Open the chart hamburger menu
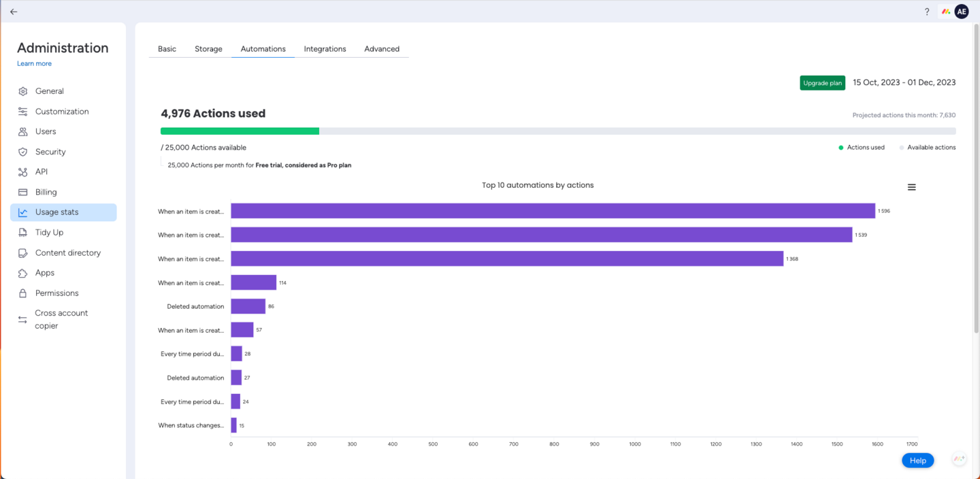This screenshot has height=479, width=980. [x=912, y=187]
